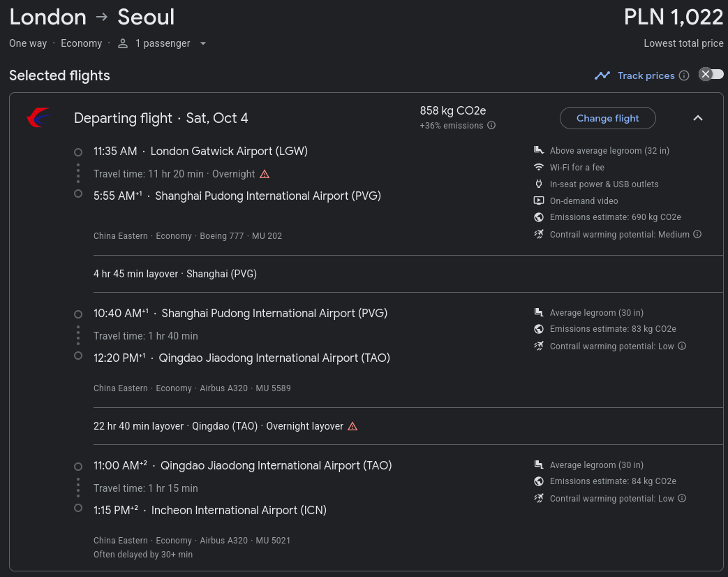Click the Track prices trend icon
Image resolution: width=728 pixels, height=577 pixels.
(x=602, y=75)
